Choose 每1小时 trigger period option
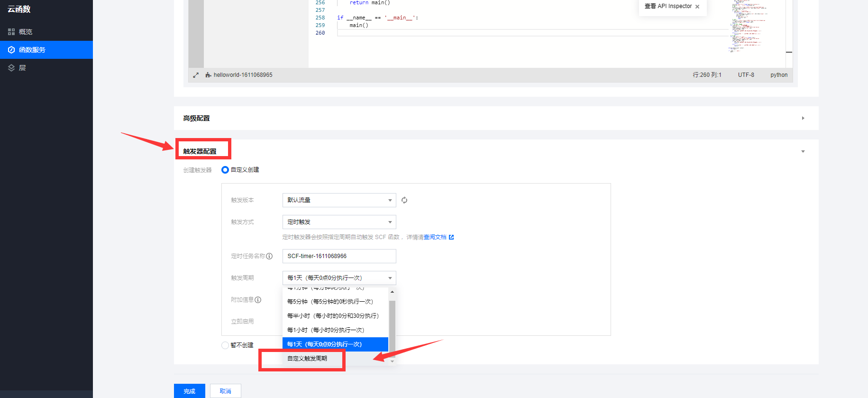This screenshot has width=868, height=398. (335, 330)
